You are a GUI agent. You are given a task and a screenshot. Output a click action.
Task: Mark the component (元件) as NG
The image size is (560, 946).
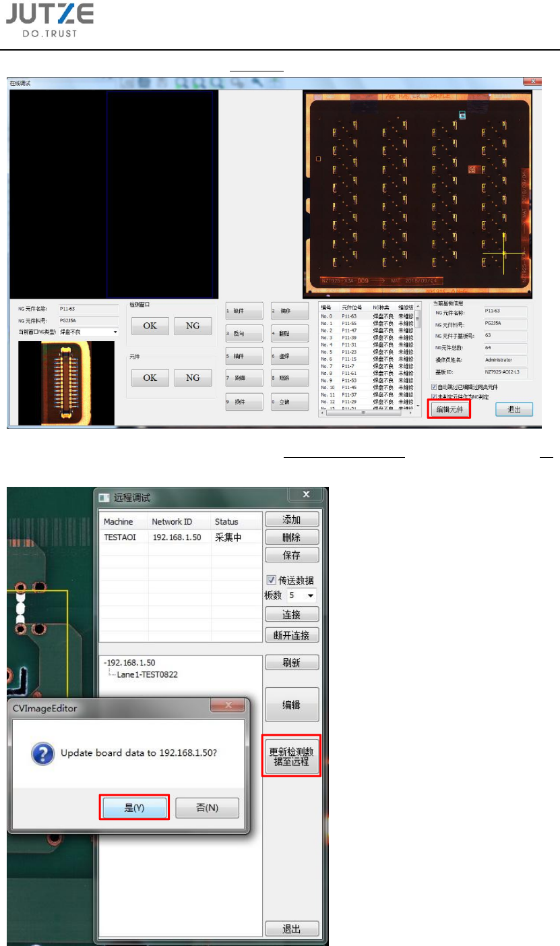193,378
